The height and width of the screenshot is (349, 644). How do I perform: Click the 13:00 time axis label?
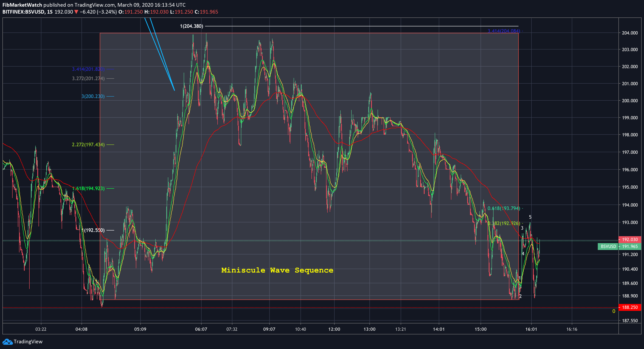[369, 329]
